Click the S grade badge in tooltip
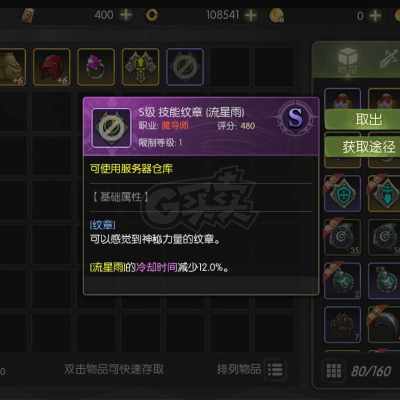Screen dimensions: 400x400 [x=295, y=118]
